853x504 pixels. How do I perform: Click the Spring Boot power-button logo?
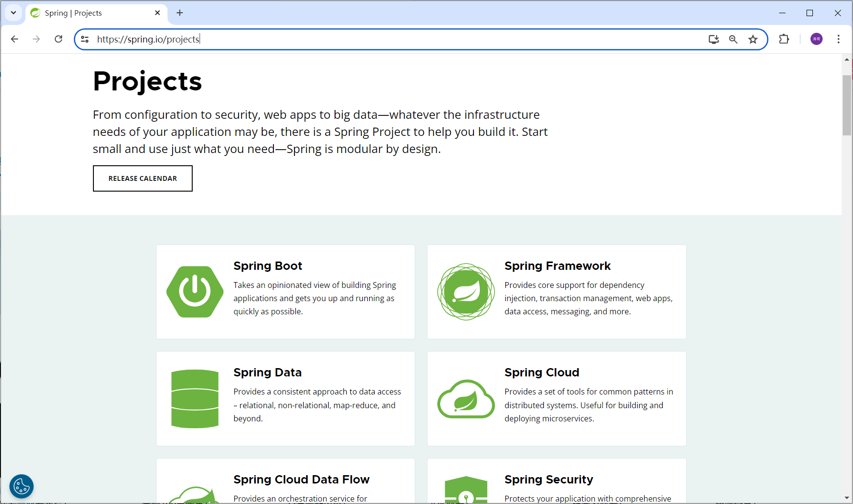pos(195,291)
